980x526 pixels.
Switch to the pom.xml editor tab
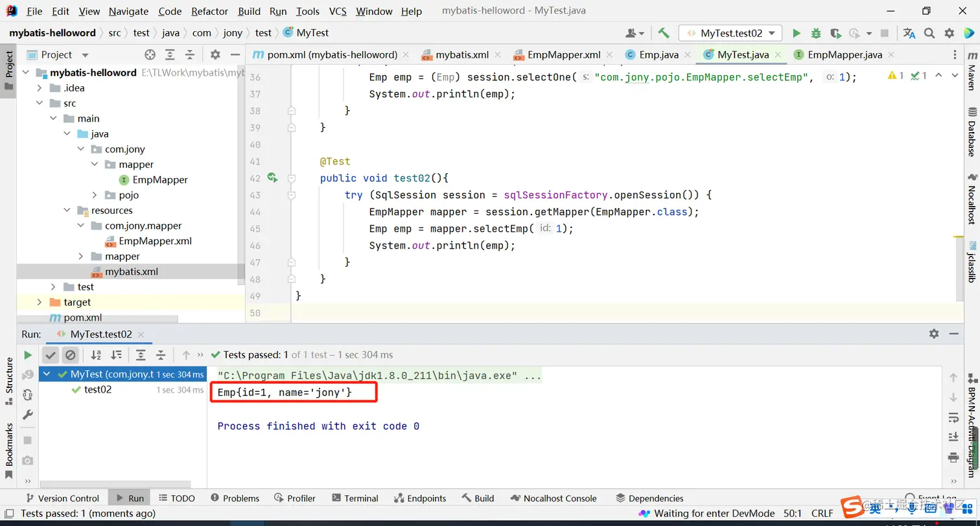click(331, 55)
